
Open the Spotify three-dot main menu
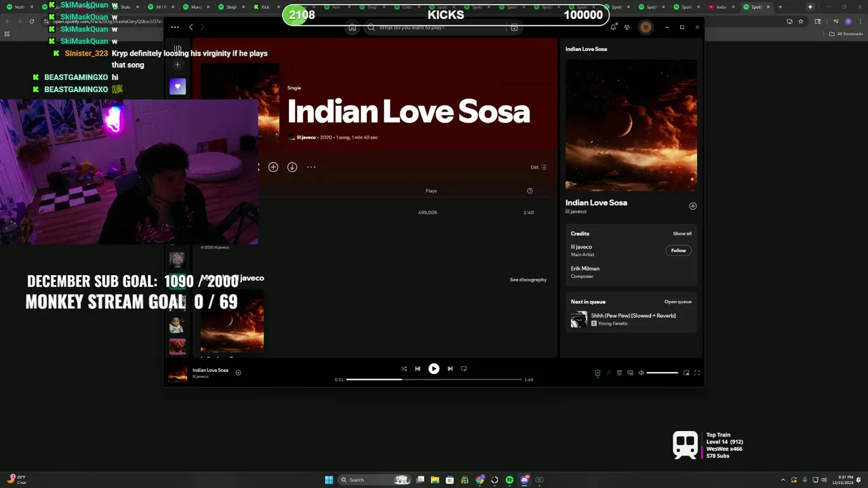click(x=175, y=27)
